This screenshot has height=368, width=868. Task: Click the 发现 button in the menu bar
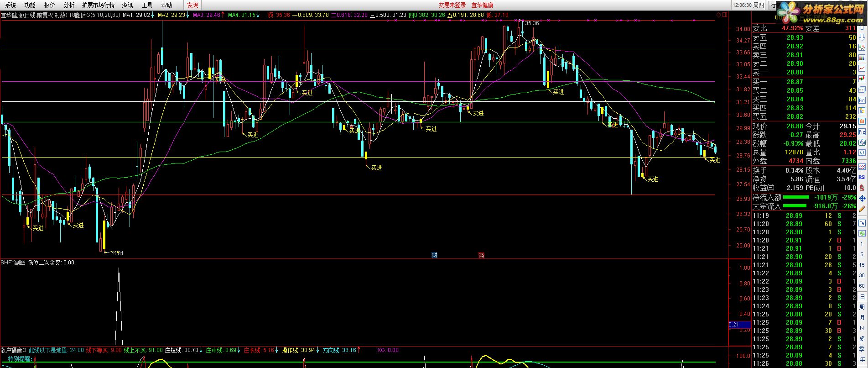pyautogui.click(x=192, y=5)
